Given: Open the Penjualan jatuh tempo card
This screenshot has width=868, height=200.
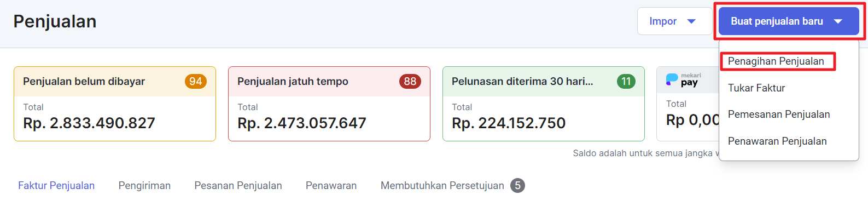Looking at the screenshot, I should 329,104.
